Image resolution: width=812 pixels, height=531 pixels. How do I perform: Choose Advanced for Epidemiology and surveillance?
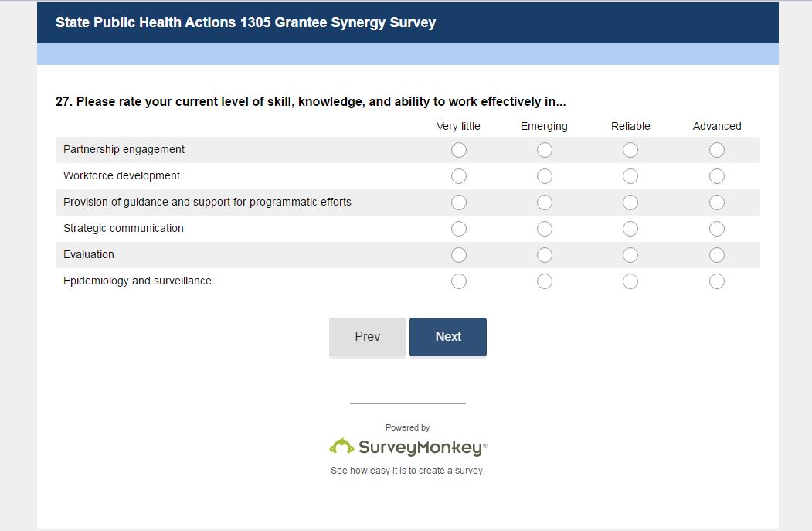717,281
